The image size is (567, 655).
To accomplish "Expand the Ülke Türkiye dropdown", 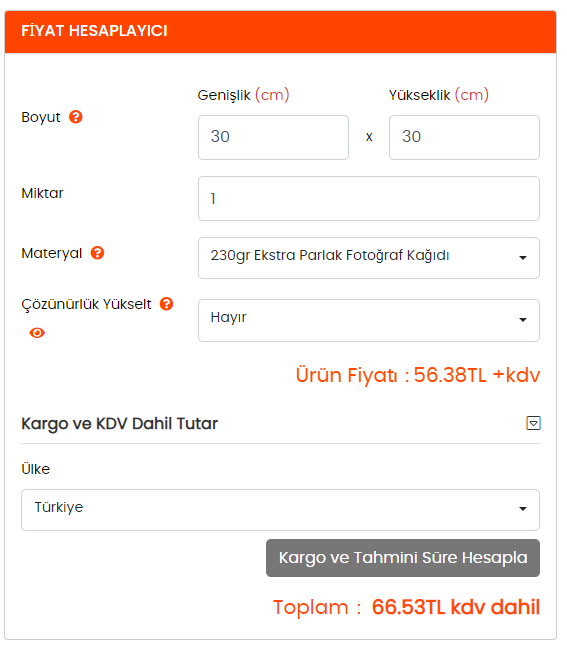I will click(280, 510).
